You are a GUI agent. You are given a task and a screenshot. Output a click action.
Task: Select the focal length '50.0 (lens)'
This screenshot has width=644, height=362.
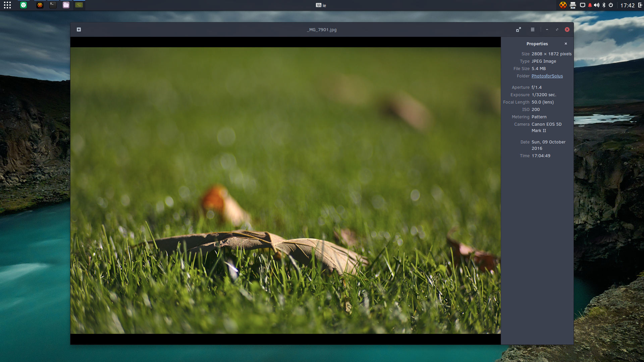pyautogui.click(x=542, y=102)
